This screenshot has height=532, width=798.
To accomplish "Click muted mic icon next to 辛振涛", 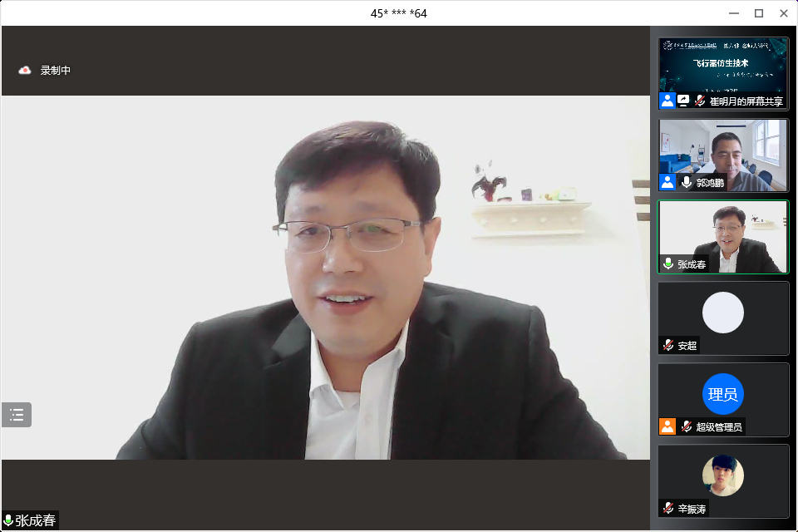I will click(668, 508).
